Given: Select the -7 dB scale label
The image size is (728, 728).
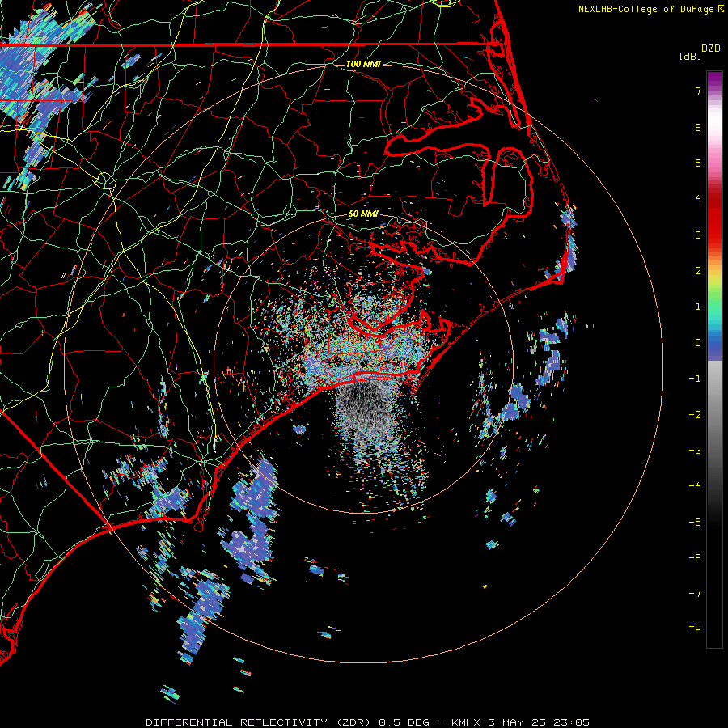Looking at the screenshot, I should pyautogui.click(x=695, y=594).
